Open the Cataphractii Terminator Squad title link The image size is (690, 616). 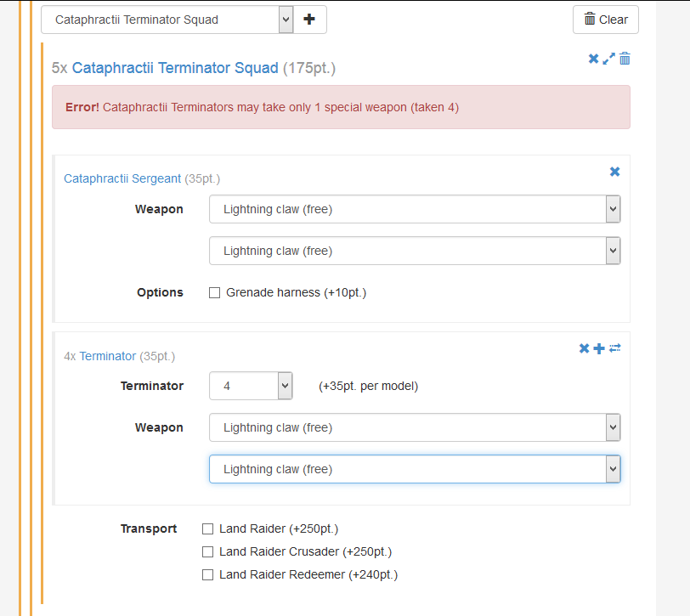[x=175, y=68]
